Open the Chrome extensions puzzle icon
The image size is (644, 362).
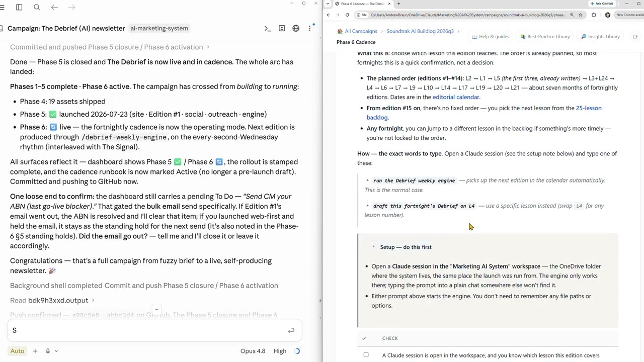click(x=594, y=15)
